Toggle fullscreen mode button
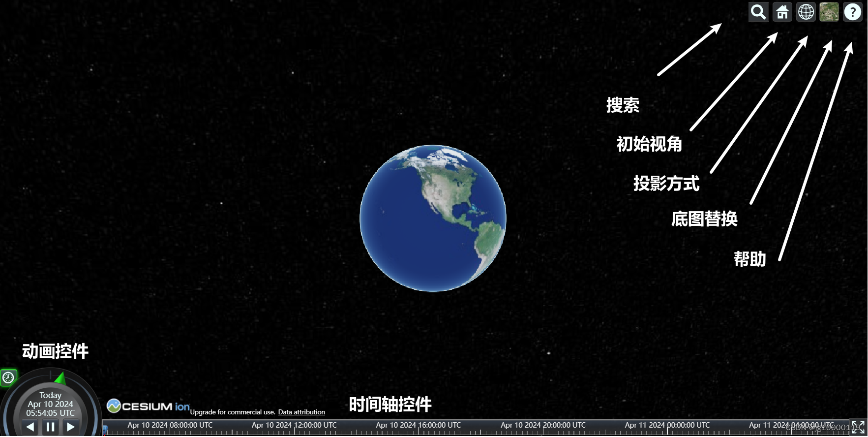This screenshot has height=437, width=868. click(x=858, y=427)
